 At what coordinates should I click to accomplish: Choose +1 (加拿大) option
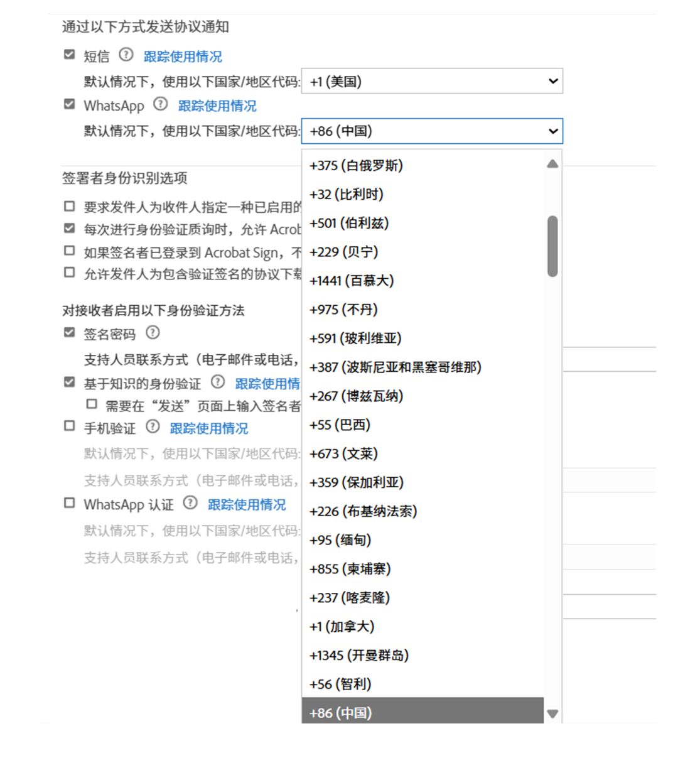(x=423, y=627)
